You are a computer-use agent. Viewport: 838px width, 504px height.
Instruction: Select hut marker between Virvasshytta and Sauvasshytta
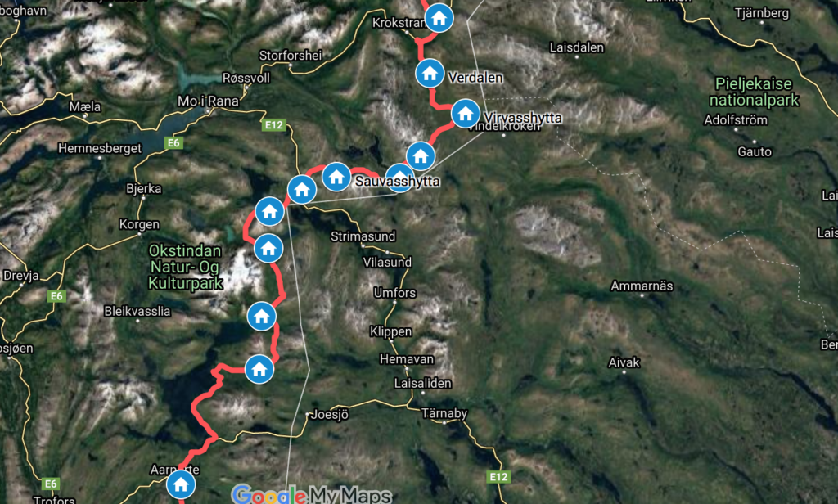(421, 156)
